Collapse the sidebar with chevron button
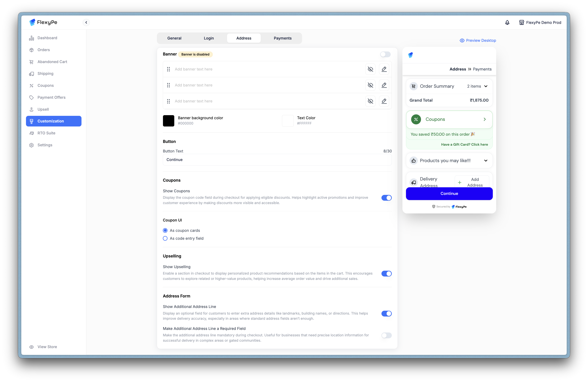Image resolution: width=588 pixels, height=382 pixels. tap(86, 22)
